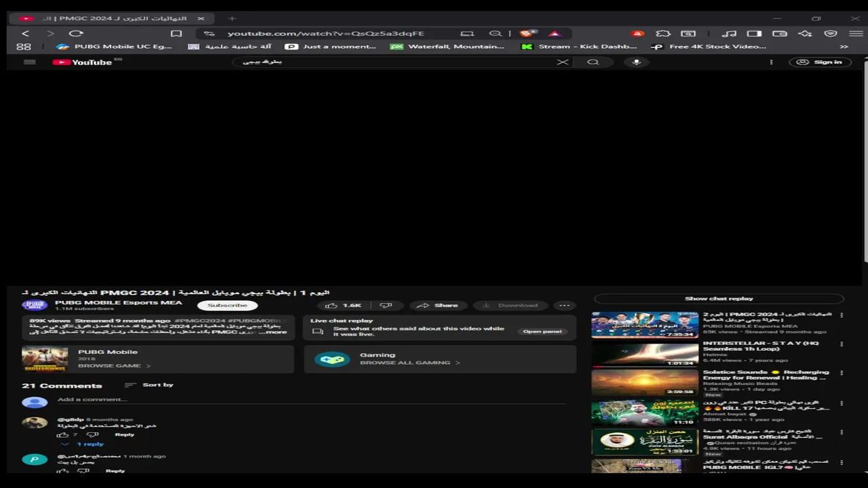
Task: Like the video with thumbs up
Action: pyautogui.click(x=344, y=306)
